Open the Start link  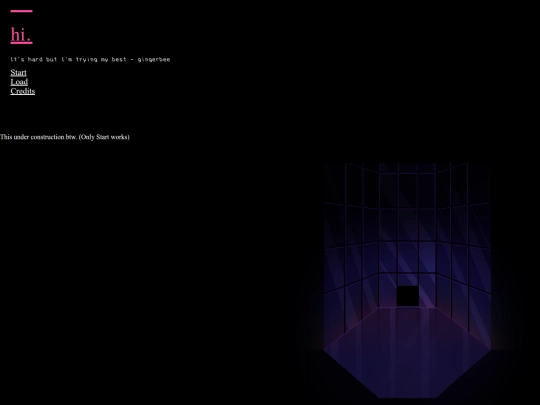point(19,72)
